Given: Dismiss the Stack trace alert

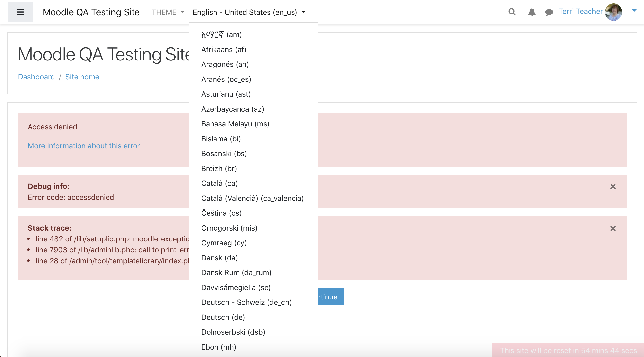Looking at the screenshot, I should (613, 228).
